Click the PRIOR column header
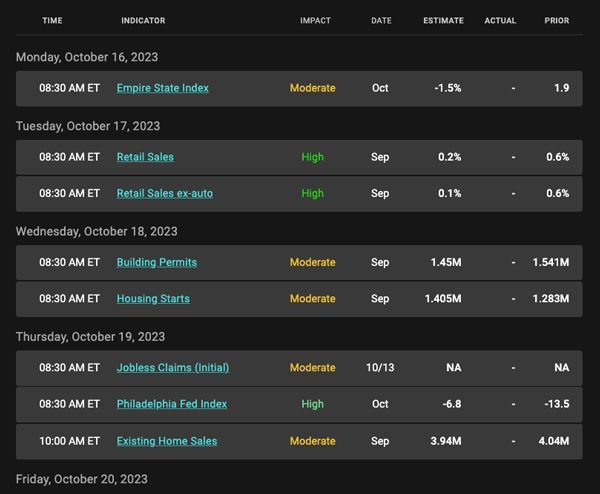Screen dimensions: 600x494 coord(557,21)
